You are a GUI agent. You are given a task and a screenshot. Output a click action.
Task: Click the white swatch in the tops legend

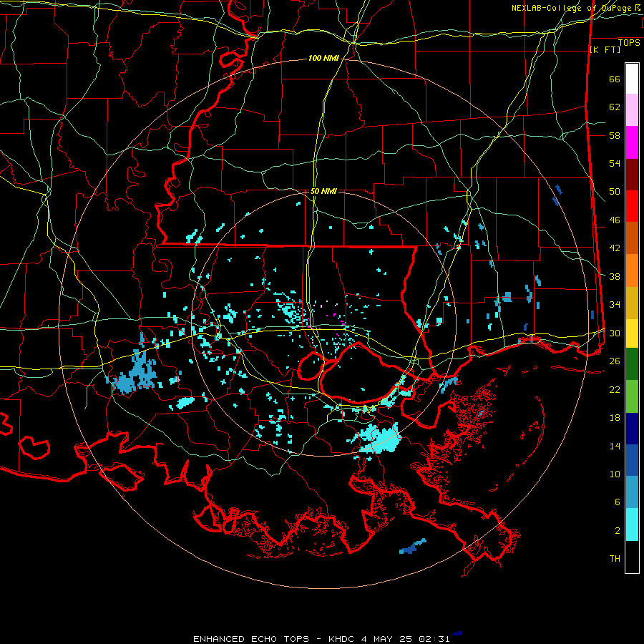click(x=632, y=79)
